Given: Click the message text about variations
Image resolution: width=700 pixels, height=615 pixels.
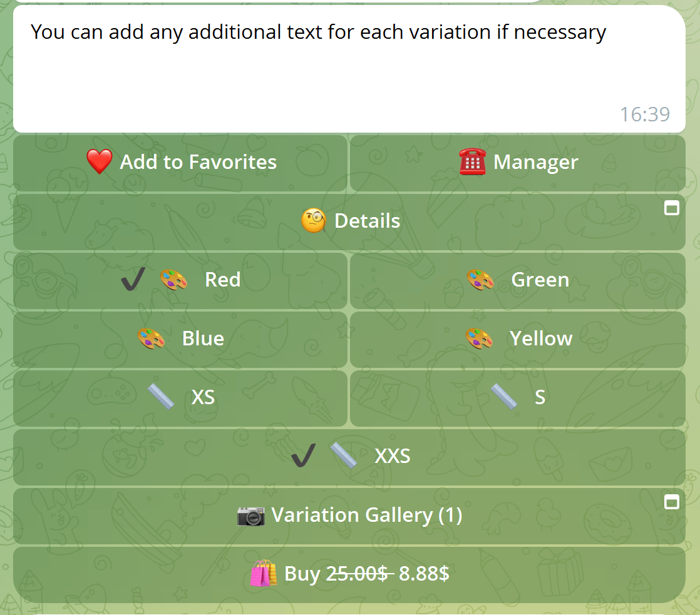Looking at the screenshot, I should (318, 32).
